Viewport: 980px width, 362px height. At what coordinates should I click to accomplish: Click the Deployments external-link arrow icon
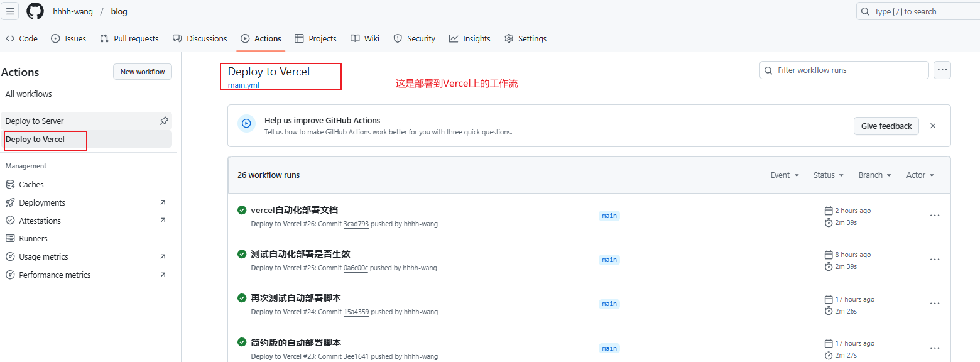(x=163, y=202)
